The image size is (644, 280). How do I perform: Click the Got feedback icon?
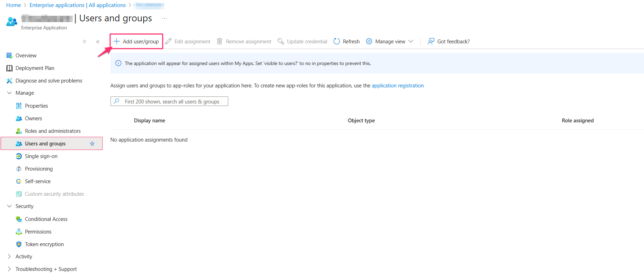point(431,42)
